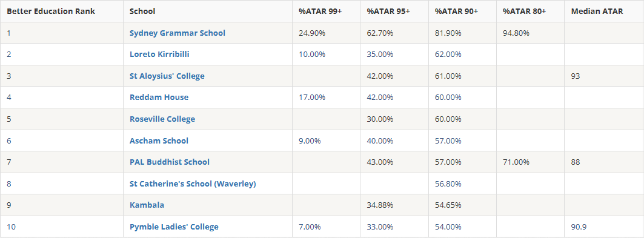
Task: Open the Kambala school link
Action: (x=147, y=205)
